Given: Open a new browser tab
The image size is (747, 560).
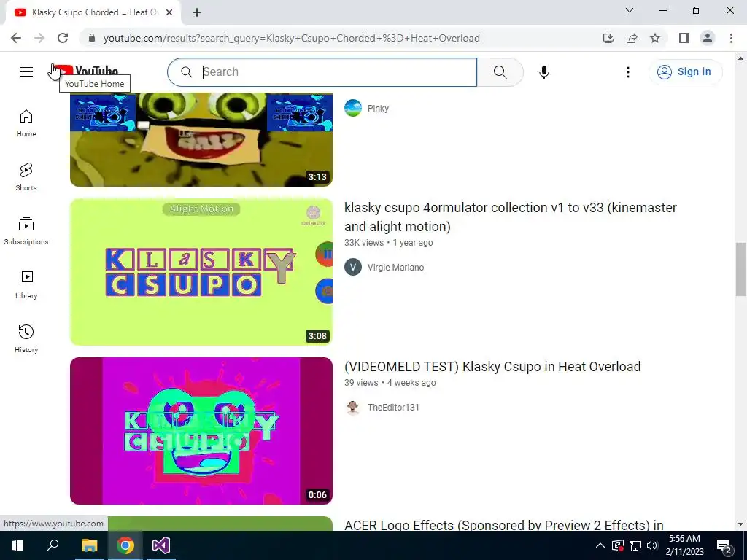Looking at the screenshot, I should (197, 12).
